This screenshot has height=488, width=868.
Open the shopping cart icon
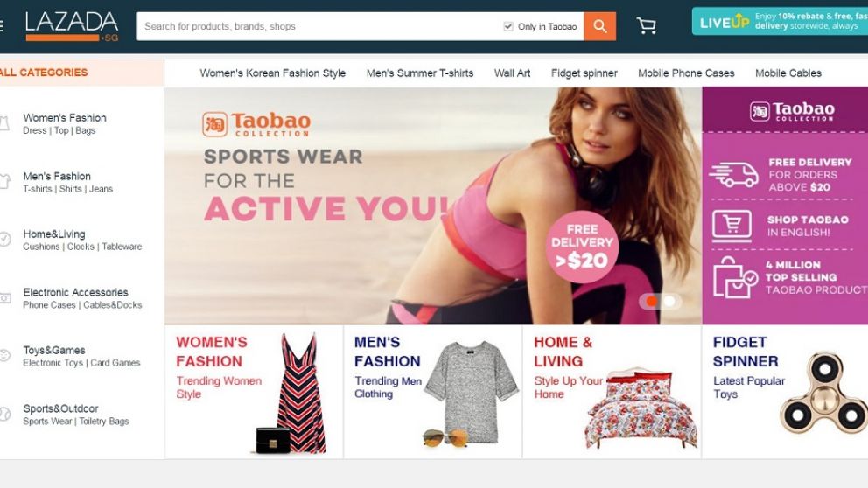[x=646, y=26]
